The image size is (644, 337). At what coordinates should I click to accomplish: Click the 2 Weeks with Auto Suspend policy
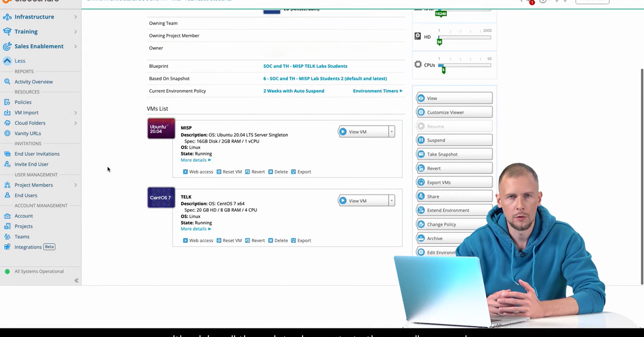pos(293,91)
